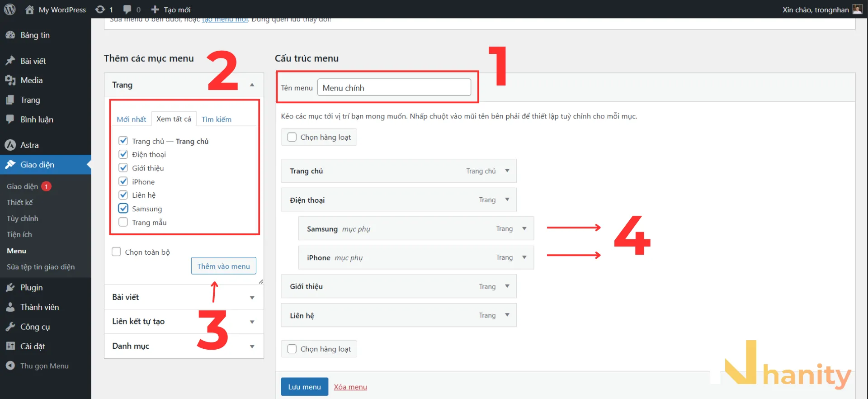This screenshot has width=868, height=399.
Task: Open the My WordPress home icon
Action: point(29,9)
